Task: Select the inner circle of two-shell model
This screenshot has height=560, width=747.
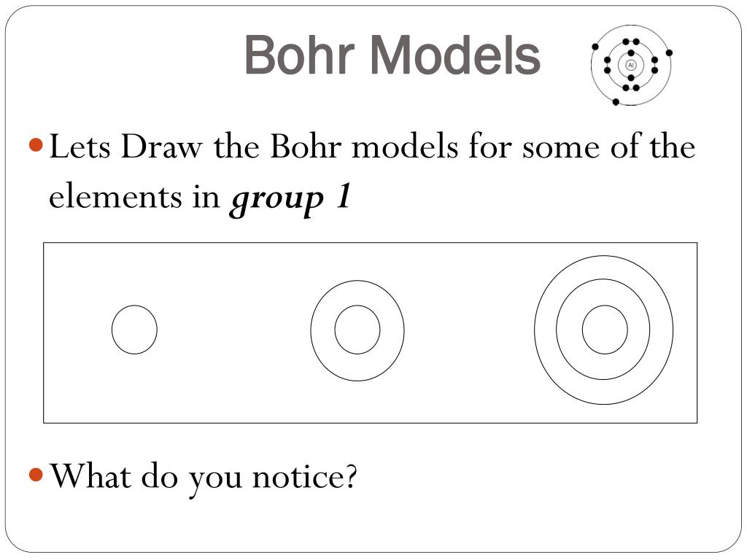Action: (357, 330)
